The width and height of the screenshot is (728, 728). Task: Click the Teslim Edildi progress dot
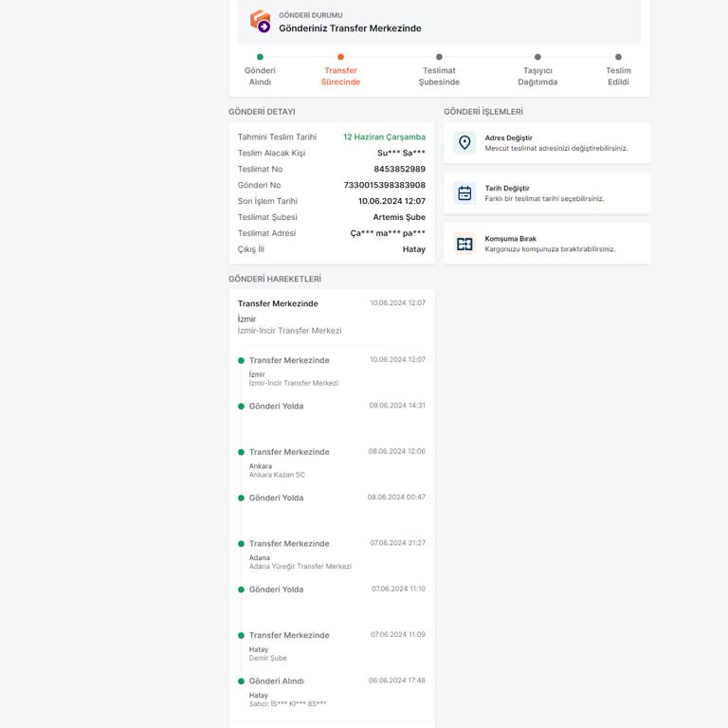618,57
